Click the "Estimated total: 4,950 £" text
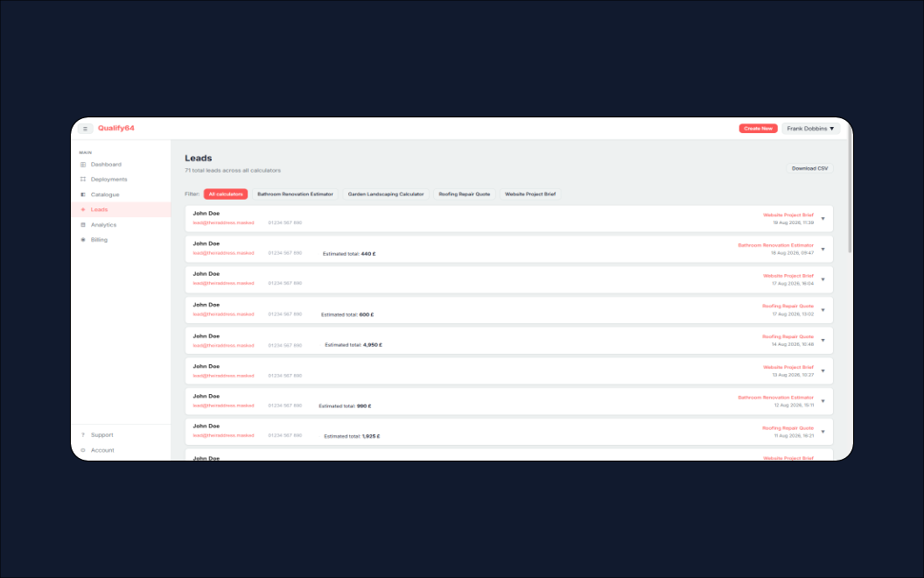This screenshot has height=578, width=924. click(353, 345)
